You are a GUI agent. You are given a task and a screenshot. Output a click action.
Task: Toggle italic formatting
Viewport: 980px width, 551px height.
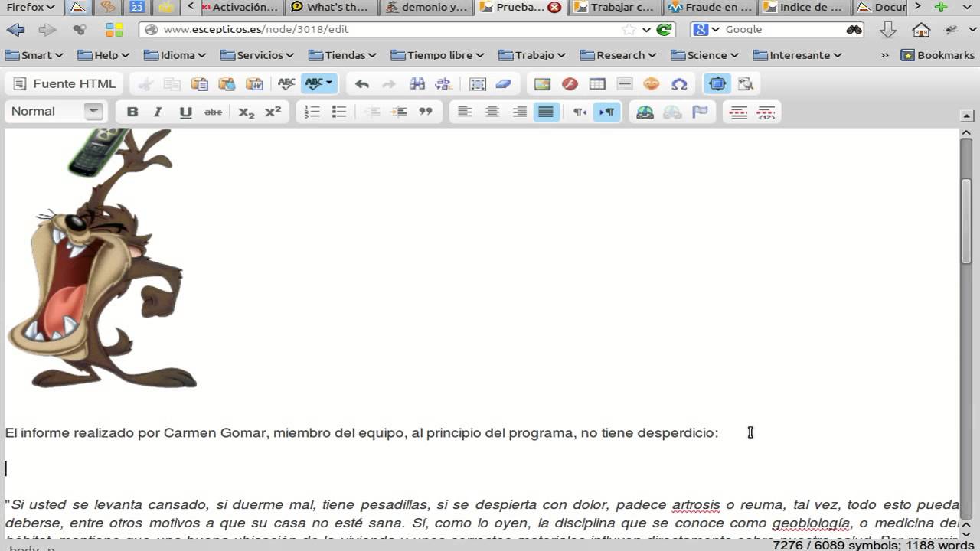coord(158,112)
